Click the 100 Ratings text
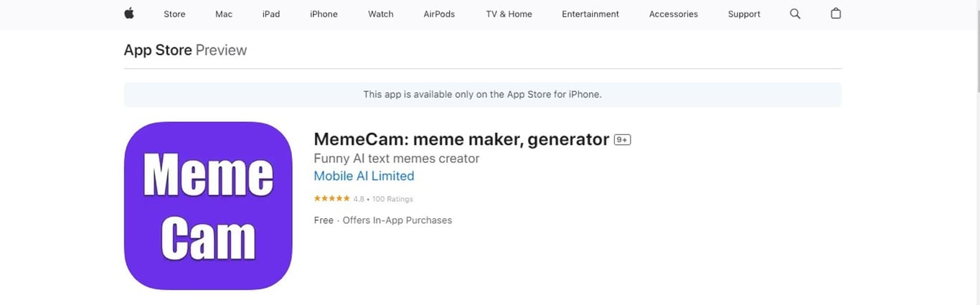The width and height of the screenshot is (980, 305). [392, 199]
